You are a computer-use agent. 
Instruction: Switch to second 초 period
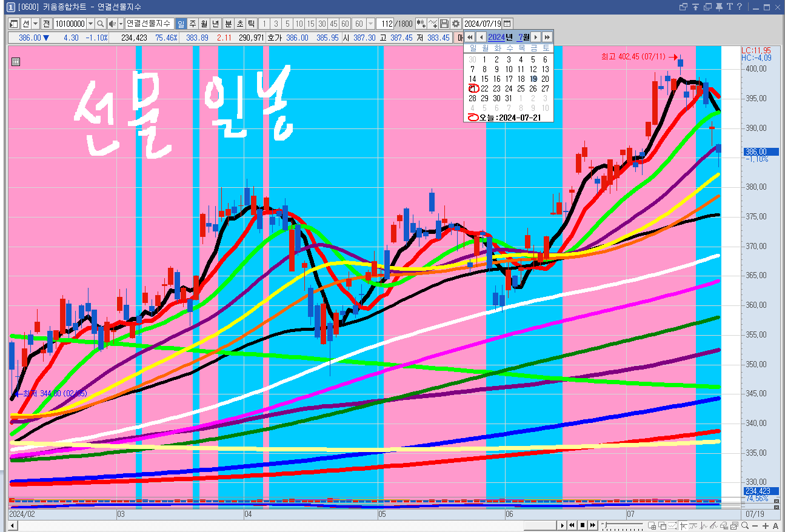click(x=240, y=24)
